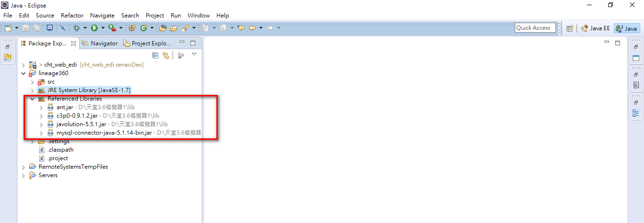Click the Next Annotation icon
Image resolution: width=644 pixels, height=223 pixels.
click(x=206, y=28)
